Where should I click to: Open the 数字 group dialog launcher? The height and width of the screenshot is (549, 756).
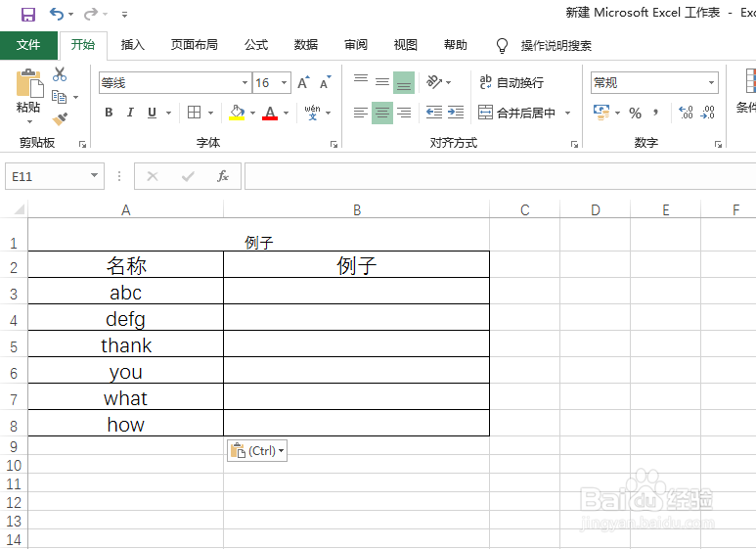(x=719, y=144)
